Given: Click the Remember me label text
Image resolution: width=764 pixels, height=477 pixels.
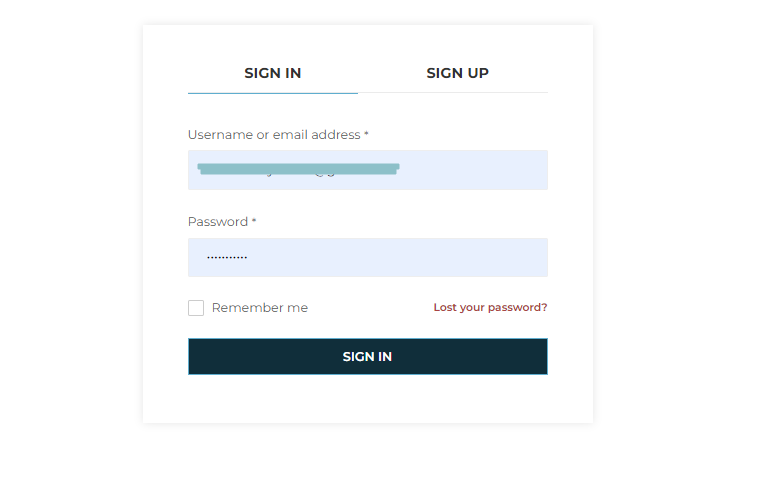Looking at the screenshot, I should (260, 308).
